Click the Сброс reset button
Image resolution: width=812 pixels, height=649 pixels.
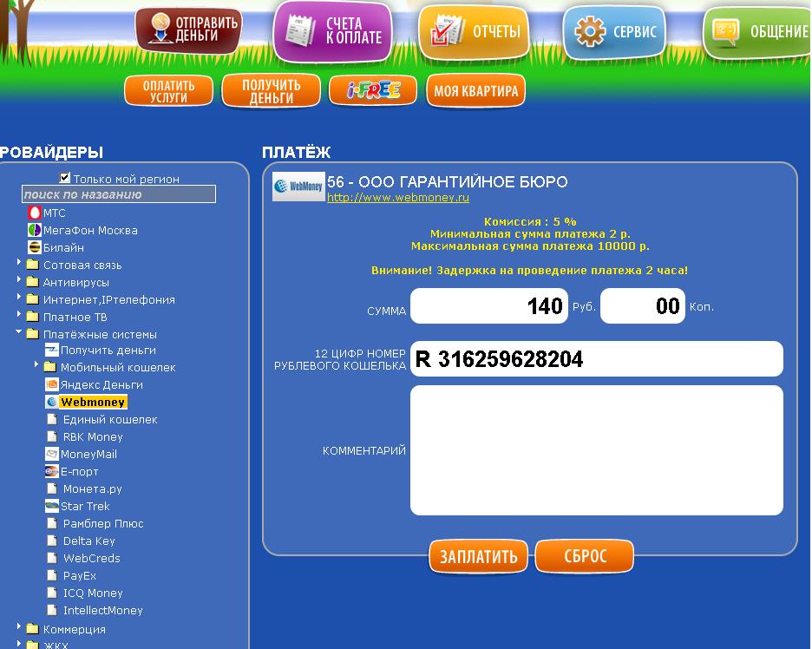(x=584, y=556)
